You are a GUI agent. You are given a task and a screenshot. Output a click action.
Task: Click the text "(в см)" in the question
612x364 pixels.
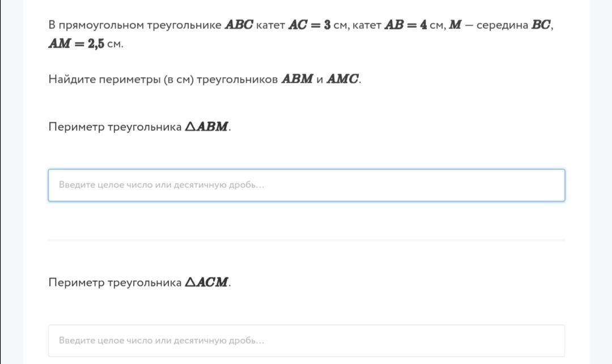[178, 79]
